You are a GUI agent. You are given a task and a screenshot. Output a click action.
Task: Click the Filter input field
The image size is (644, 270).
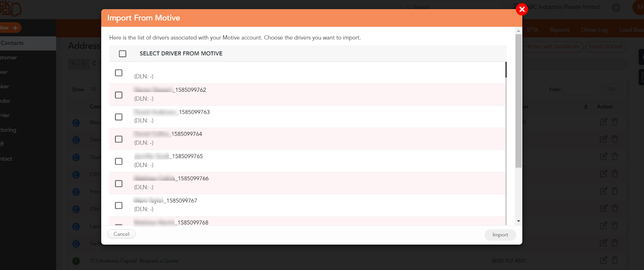580,89
